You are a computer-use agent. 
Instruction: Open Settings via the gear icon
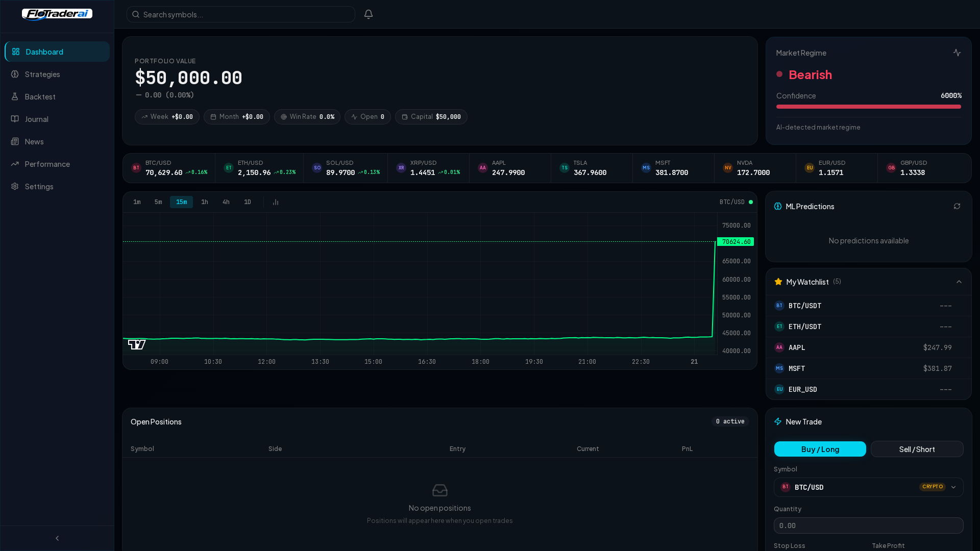(x=15, y=186)
